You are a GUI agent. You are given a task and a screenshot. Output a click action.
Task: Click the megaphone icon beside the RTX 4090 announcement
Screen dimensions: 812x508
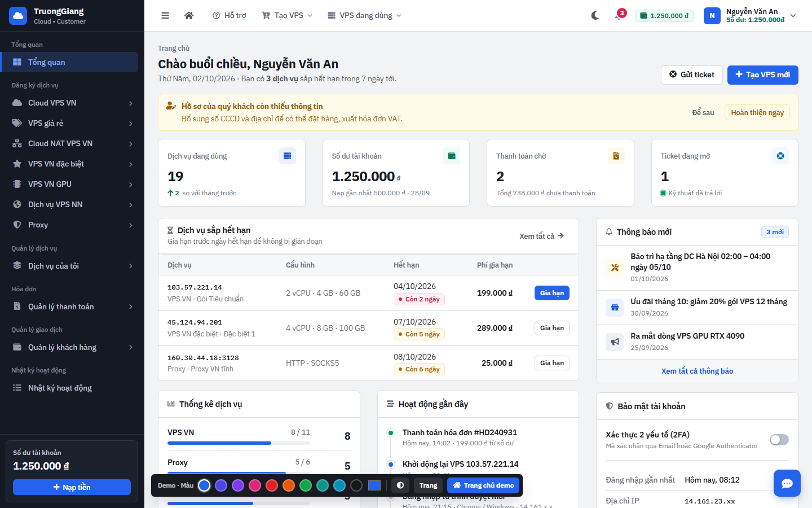615,341
